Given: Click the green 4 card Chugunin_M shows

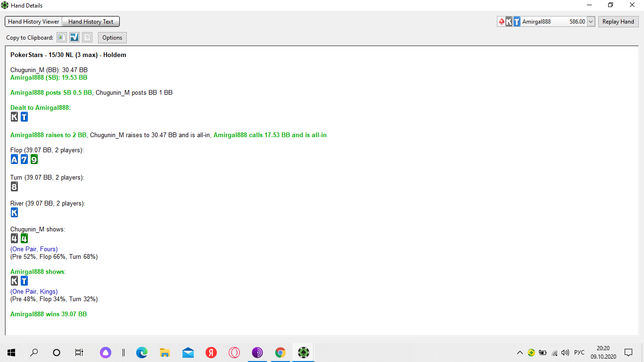Looking at the screenshot, I should (24, 239).
